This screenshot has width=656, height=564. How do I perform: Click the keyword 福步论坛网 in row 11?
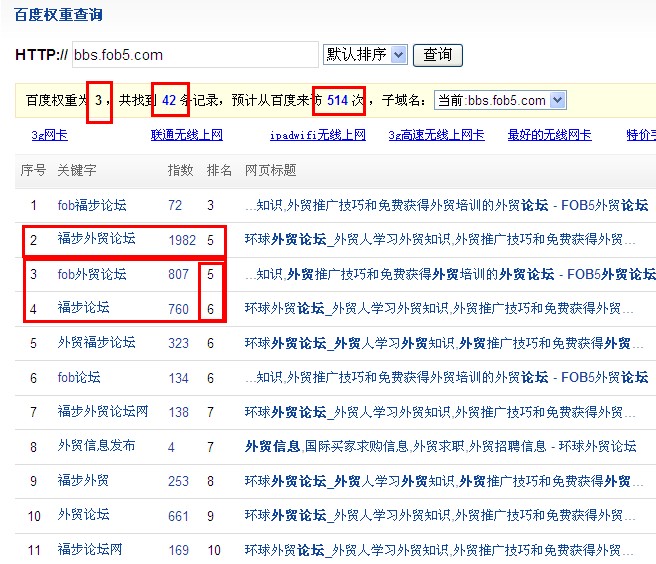pyautogui.click(x=90, y=549)
